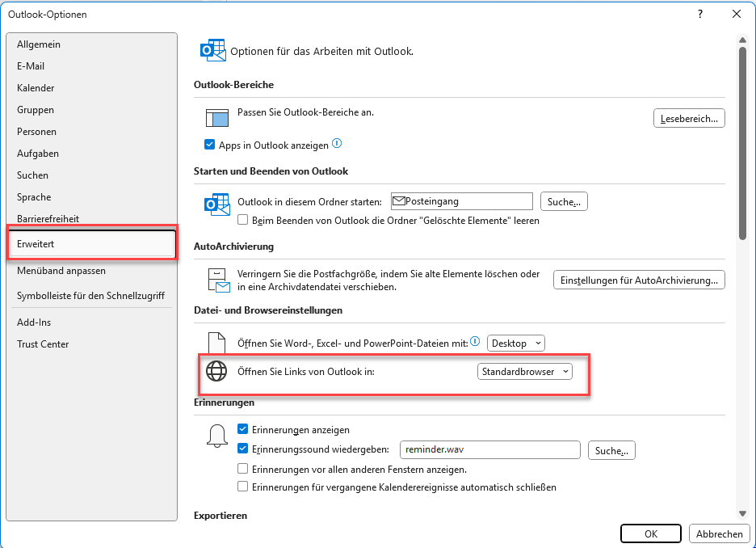
Task: Uncheck Erinnerungen anzeigen
Action: click(243, 430)
